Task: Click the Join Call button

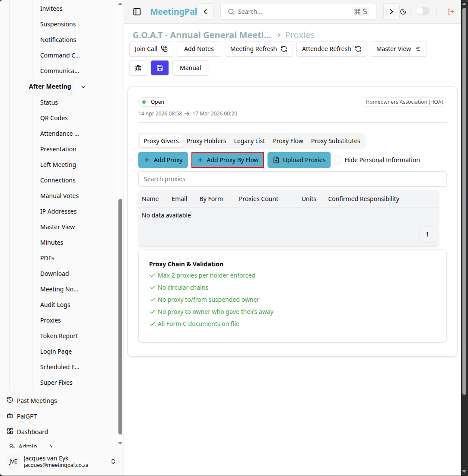Action: click(151, 49)
